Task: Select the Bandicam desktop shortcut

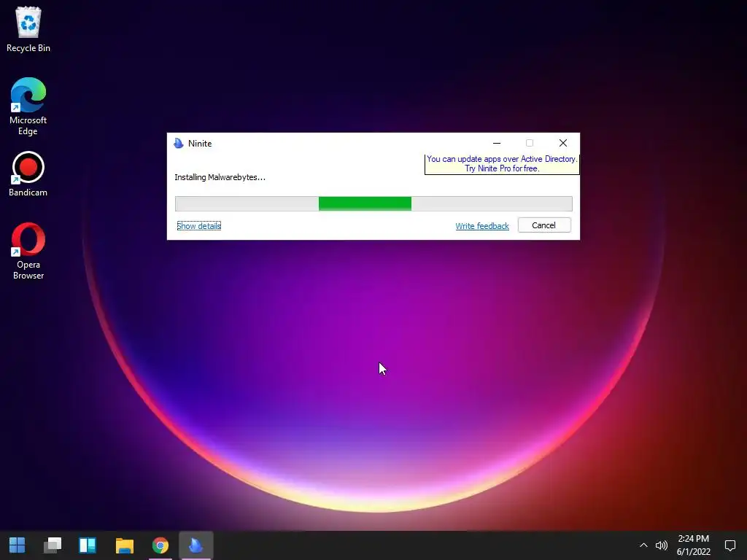Action: point(28,174)
